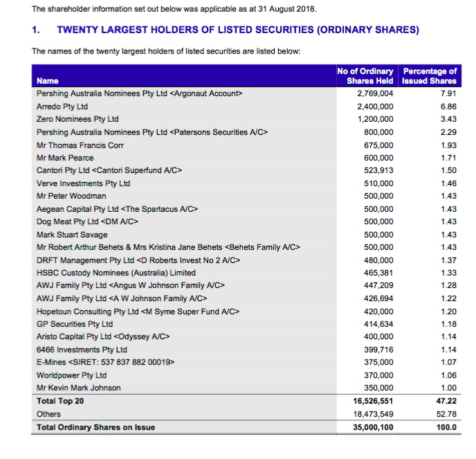The height and width of the screenshot is (459, 476).
Task: Select 'Mr Mark Pearce'
Action: coord(65,158)
